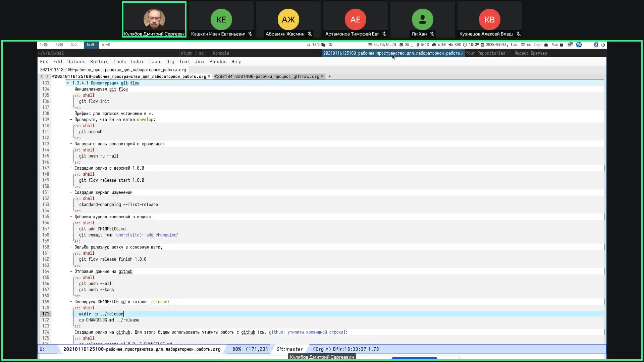This screenshot has width=644, height=362.
Task: Close the gitflow.org buffer tab
Action: [322, 76]
